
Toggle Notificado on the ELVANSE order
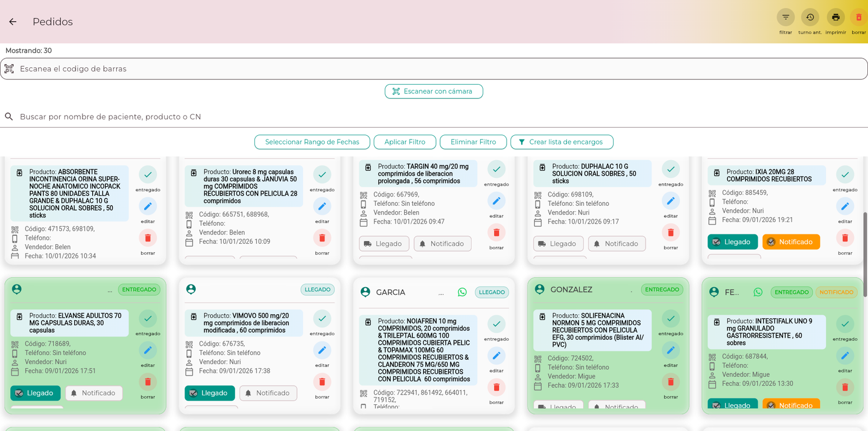point(94,393)
